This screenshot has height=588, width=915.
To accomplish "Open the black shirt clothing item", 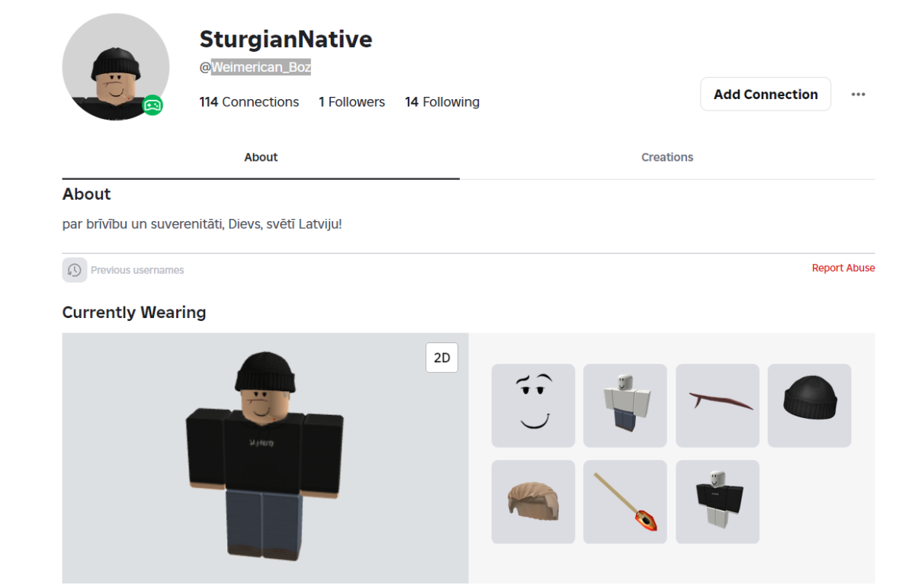I will pyautogui.click(x=718, y=502).
